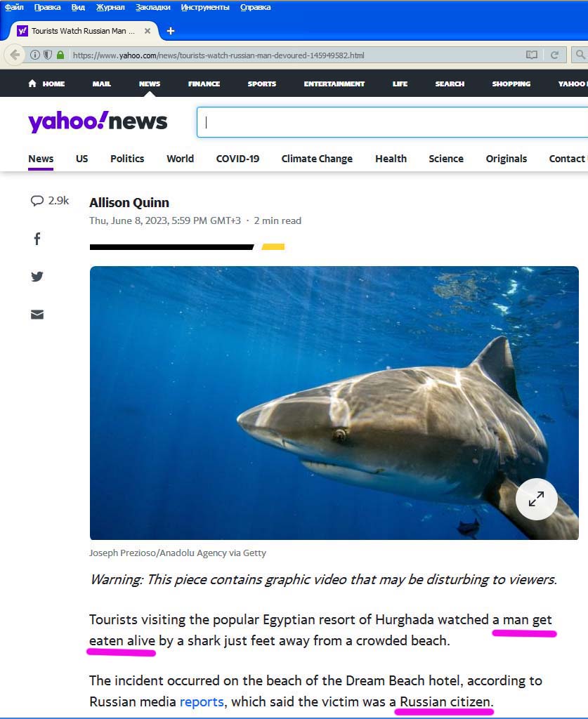This screenshot has height=719, width=588.
Task: Click into the Yahoo news search field
Action: click(x=392, y=122)
